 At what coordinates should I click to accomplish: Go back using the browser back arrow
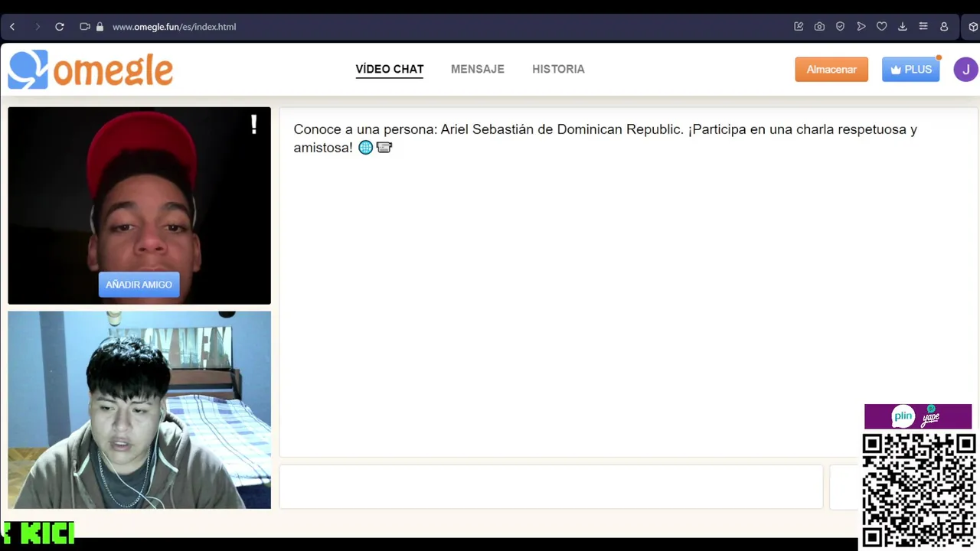click(x=12, y=27)
